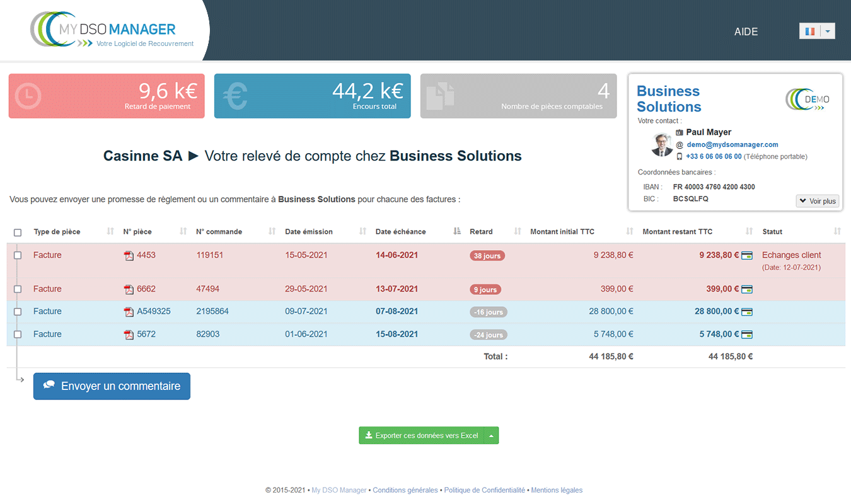Expand bank details with Voir plus

817,201
